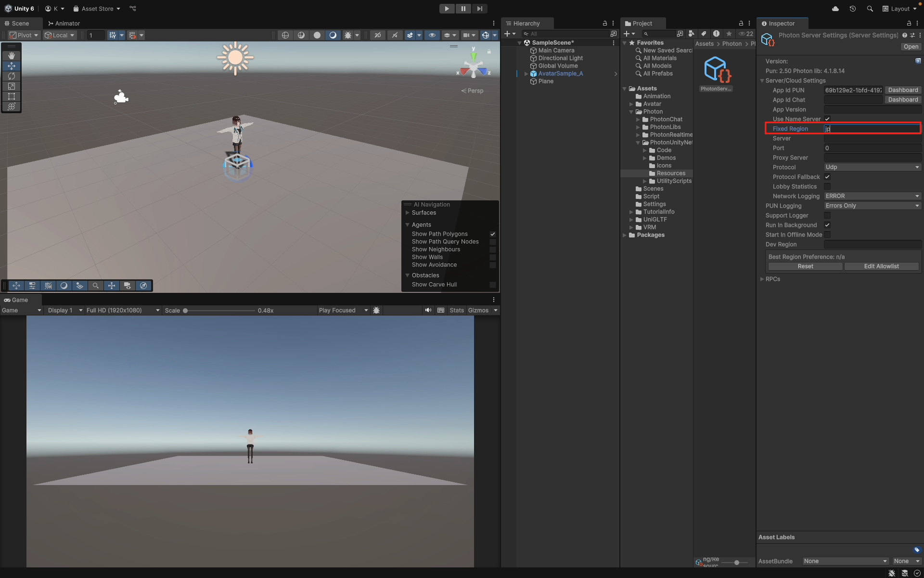Open Network Logging ERROR dropdown
This screenshot has width=924, height=578.
coord(873,196)
